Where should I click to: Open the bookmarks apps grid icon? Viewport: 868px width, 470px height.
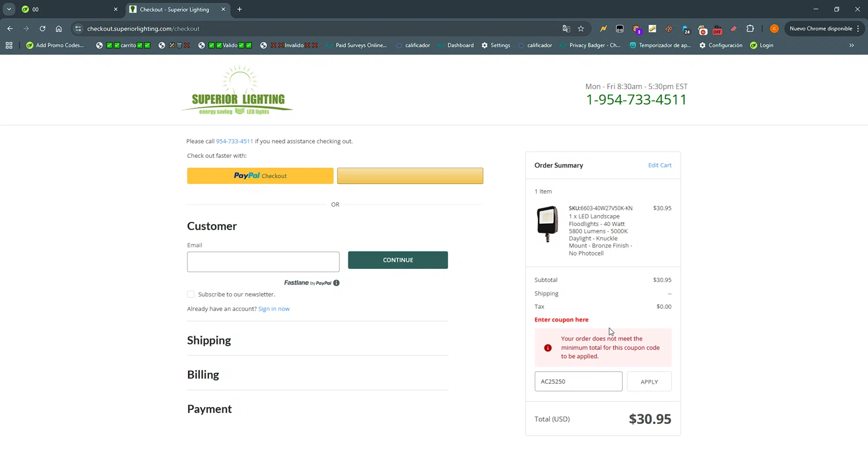(x=9, y=45)
